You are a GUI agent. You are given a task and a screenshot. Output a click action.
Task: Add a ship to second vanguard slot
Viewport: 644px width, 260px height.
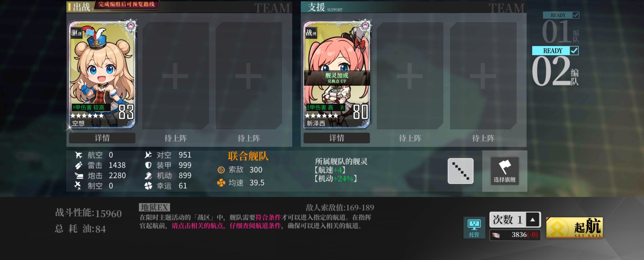click(176, 76)
